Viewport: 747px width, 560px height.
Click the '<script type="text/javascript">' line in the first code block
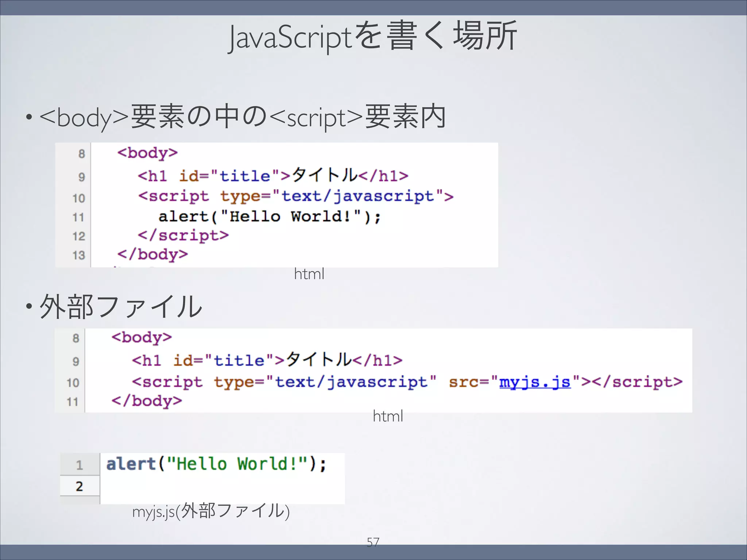click(x=296, y=197)
